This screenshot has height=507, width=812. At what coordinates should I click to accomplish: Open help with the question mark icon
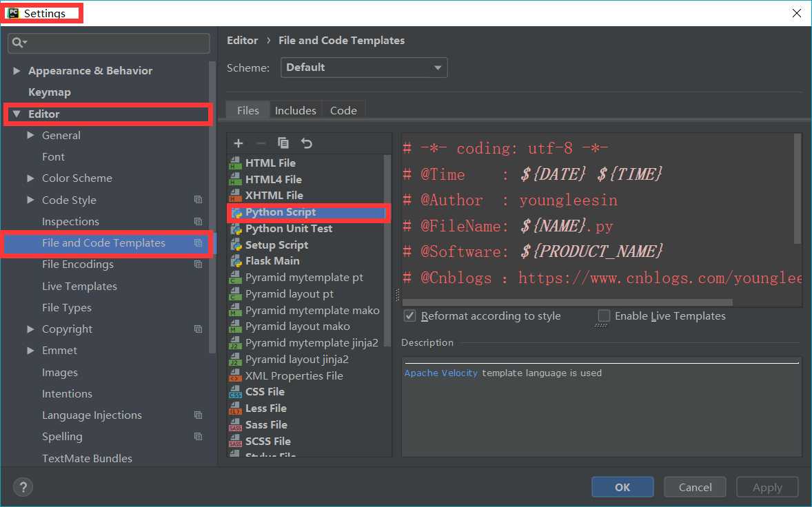click(x=23, y=487)
